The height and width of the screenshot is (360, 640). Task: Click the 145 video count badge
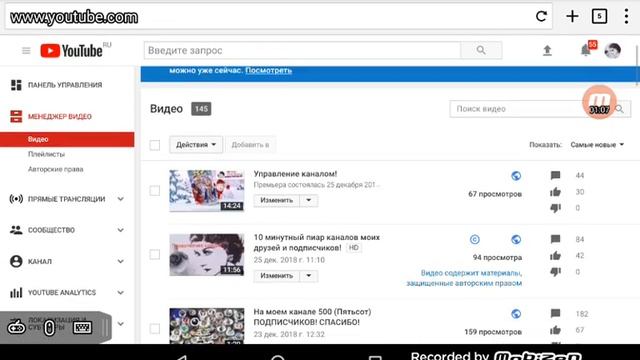(201, 109)
